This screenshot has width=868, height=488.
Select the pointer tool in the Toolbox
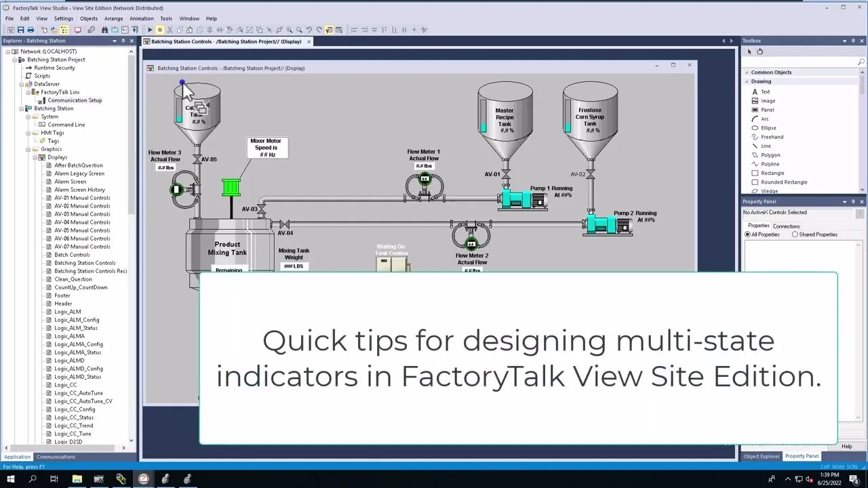[749, 52]
